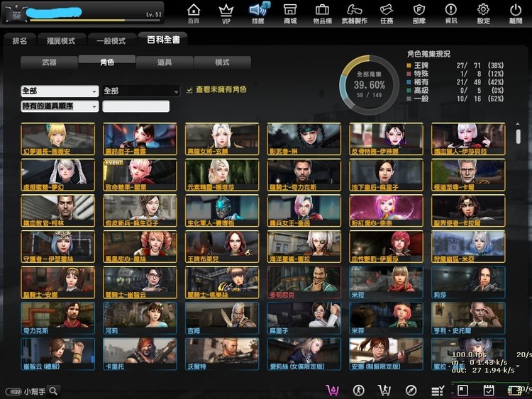The image size is (532, 399).
Task: Select the 角色 sub-tab
Action: [107, 62]
